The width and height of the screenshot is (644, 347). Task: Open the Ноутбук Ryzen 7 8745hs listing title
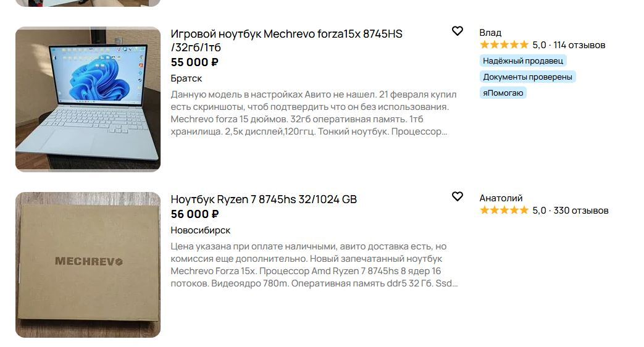tap(264, 199)
